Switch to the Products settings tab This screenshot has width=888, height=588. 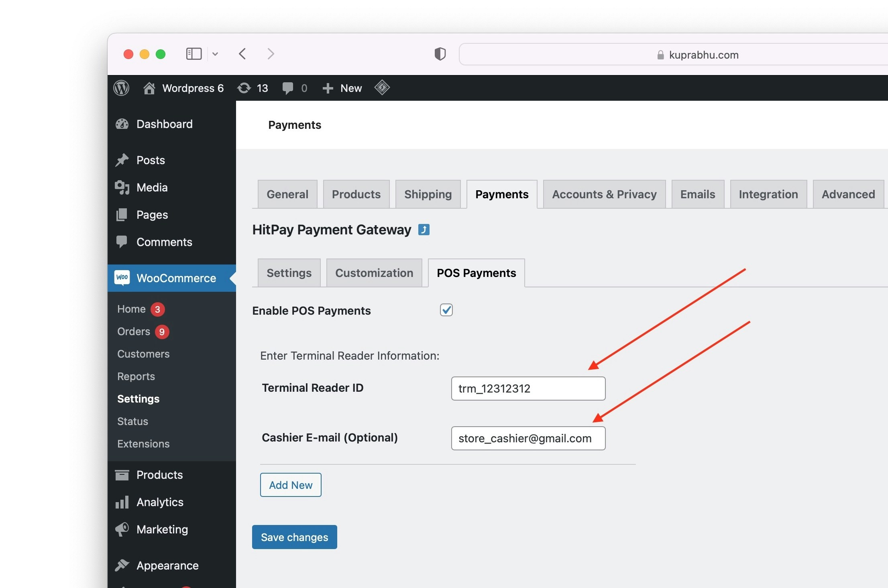pyautogui.click(x=356, y=194)
